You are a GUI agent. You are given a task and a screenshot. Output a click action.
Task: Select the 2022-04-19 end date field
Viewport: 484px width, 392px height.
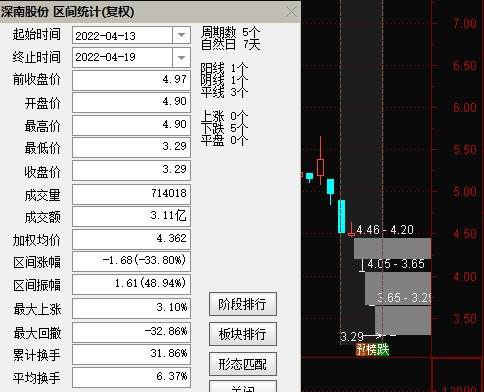pyautogui.click(x=122, y=57)
